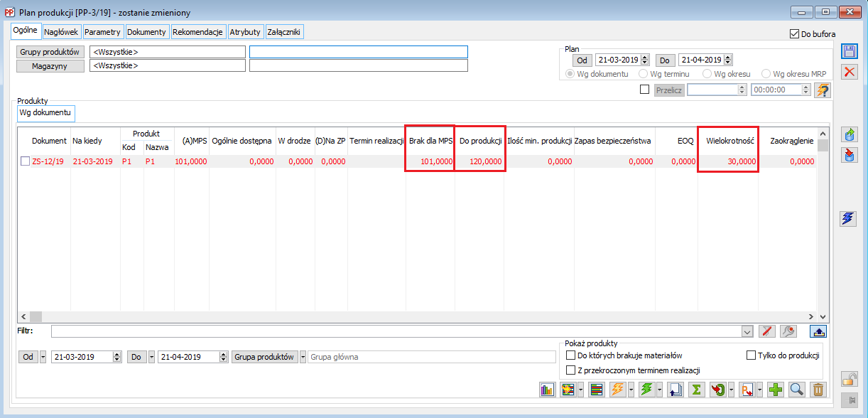Click the Grupa główna text field
868x418 pixels.
point(432,357)
